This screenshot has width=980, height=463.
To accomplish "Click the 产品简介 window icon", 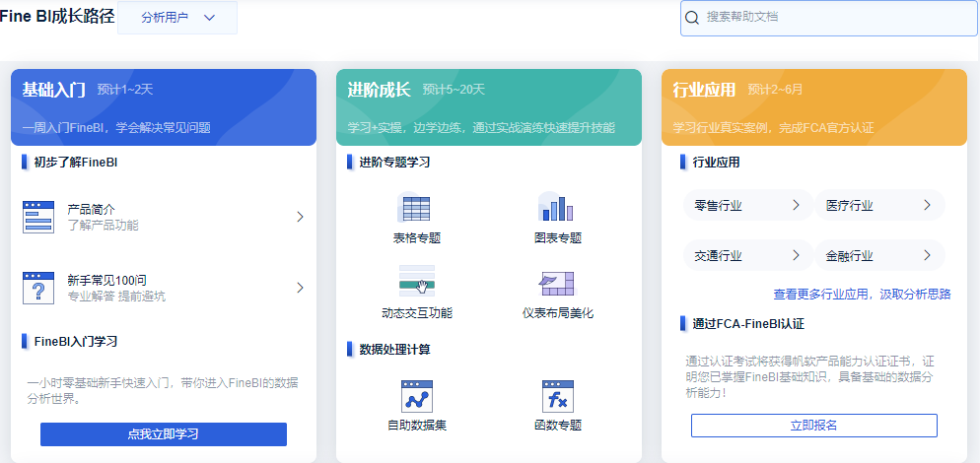I will pyautogui.click(x=38, y=217).
